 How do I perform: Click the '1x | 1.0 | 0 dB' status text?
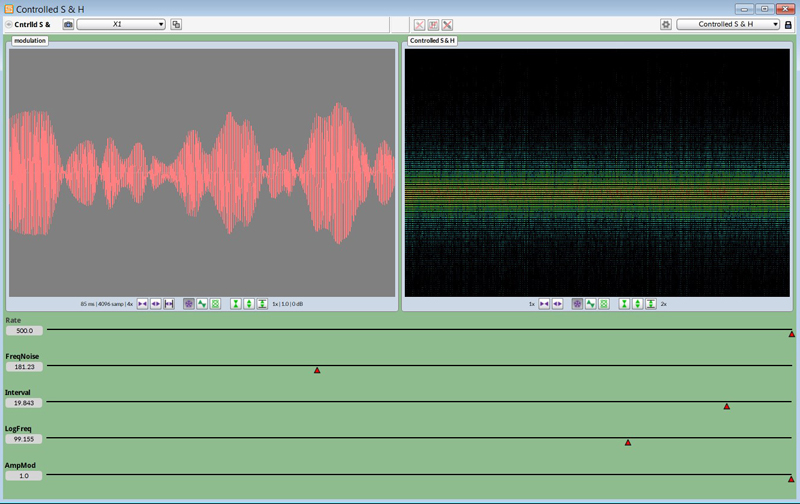(287, 304)
